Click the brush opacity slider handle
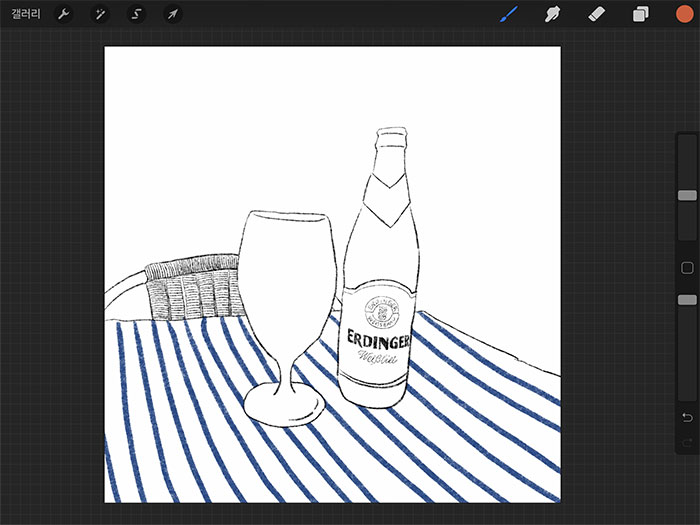 687,300
